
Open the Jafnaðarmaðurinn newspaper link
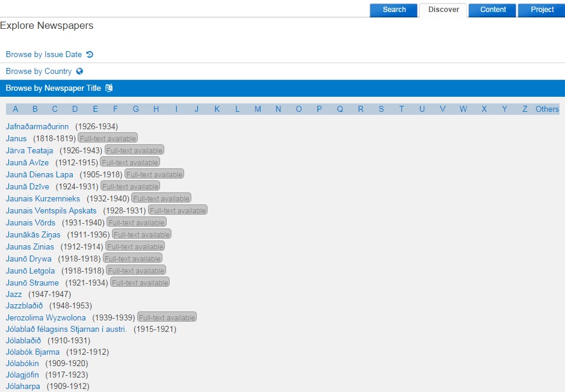pos(37,126)
